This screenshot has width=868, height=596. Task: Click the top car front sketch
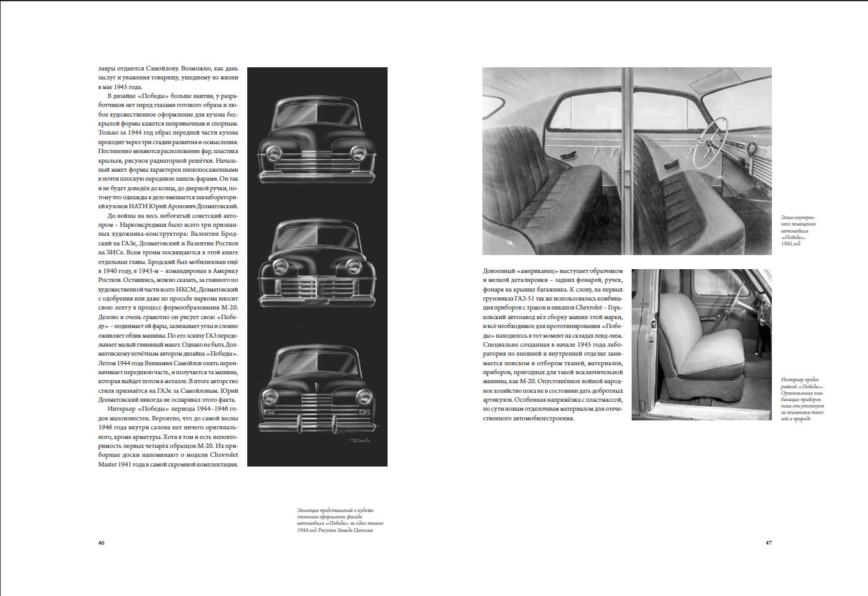tap(317, 140)
